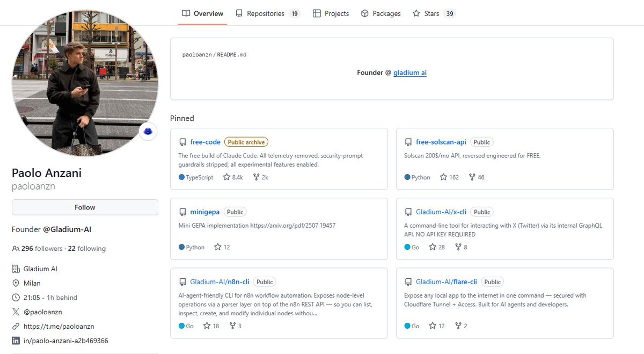The height and width of the screenshot is (354, 644).
Task: Open the free-code repository
Action: [x=205, y=142]
